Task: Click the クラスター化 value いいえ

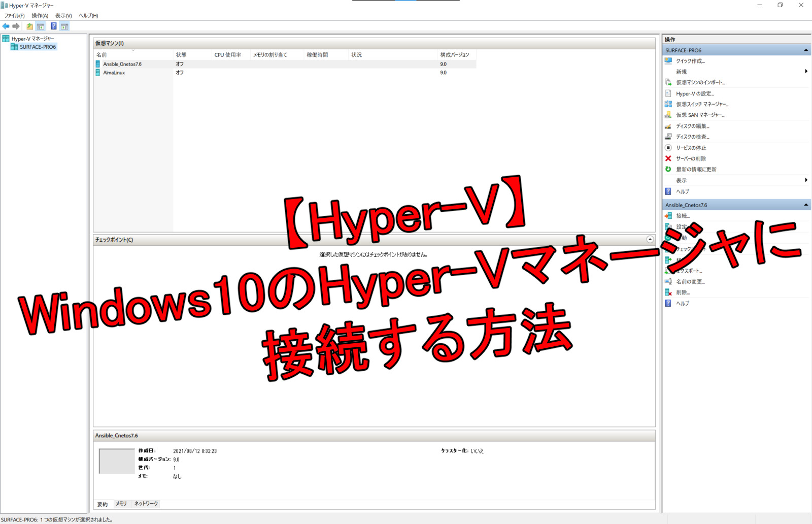Action: [x=477, y=451]
